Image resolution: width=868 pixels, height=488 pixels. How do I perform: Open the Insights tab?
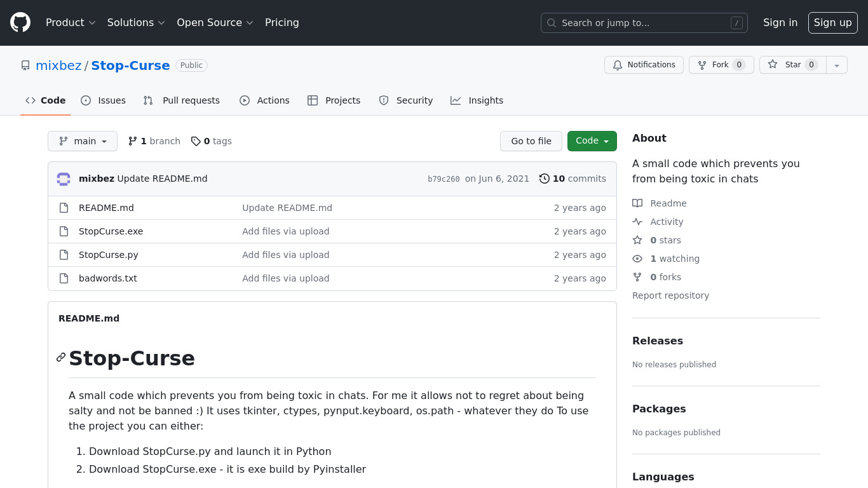point(477,100)
